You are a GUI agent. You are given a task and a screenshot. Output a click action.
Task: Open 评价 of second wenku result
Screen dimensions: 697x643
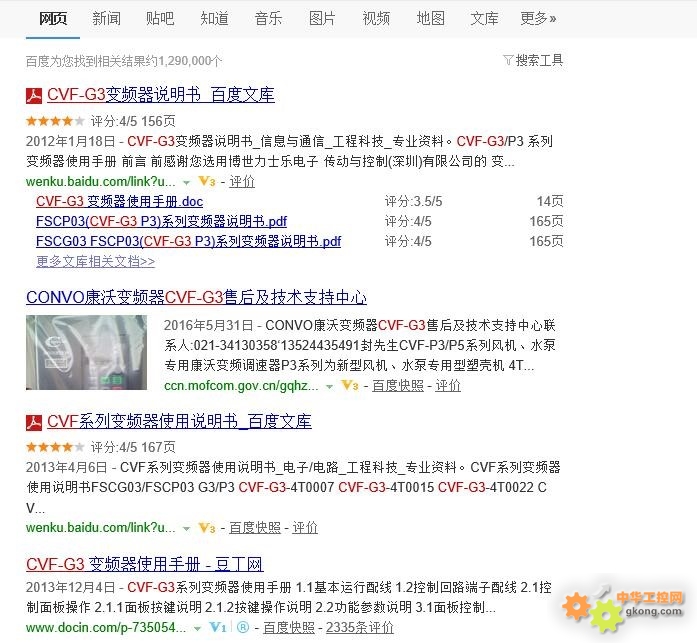(305, 527)
